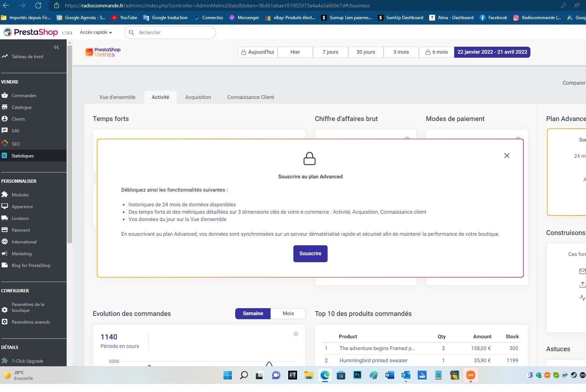
Task: Open the custom date range 22 janvier 2022 picker
Action: (492, 52)
